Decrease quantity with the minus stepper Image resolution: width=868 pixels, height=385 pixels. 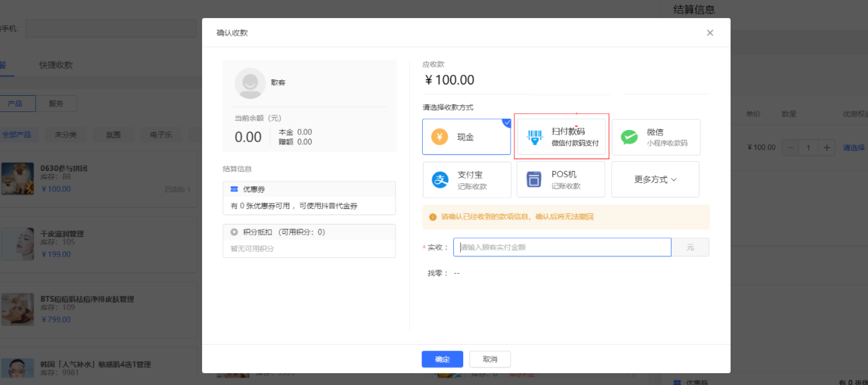(790, 147)
